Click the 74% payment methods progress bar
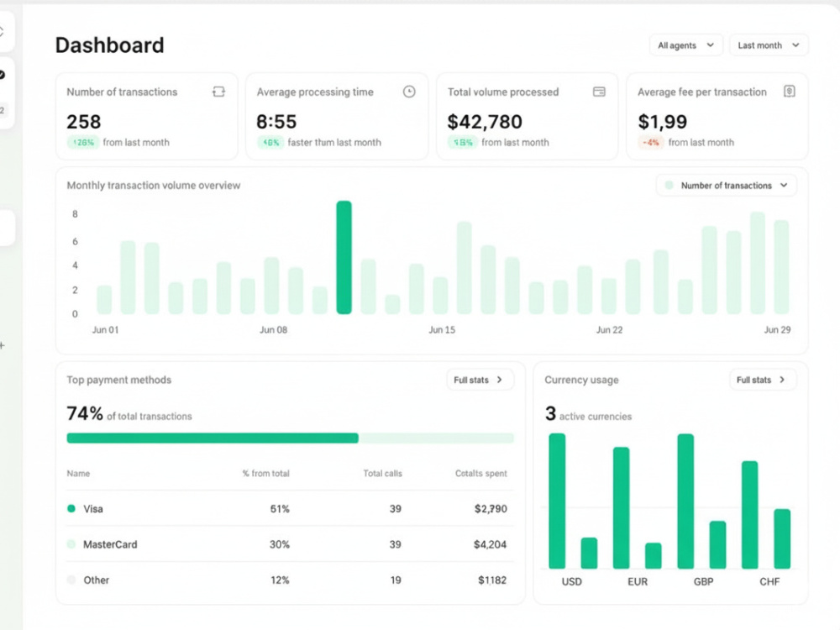This screenshot has width=840, height=630. 290,438
